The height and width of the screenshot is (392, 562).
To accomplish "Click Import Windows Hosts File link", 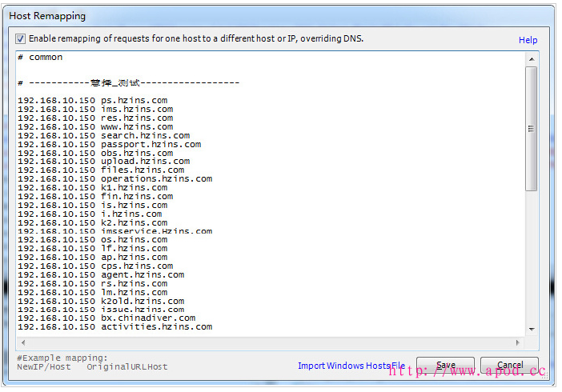I will [351, 366].
